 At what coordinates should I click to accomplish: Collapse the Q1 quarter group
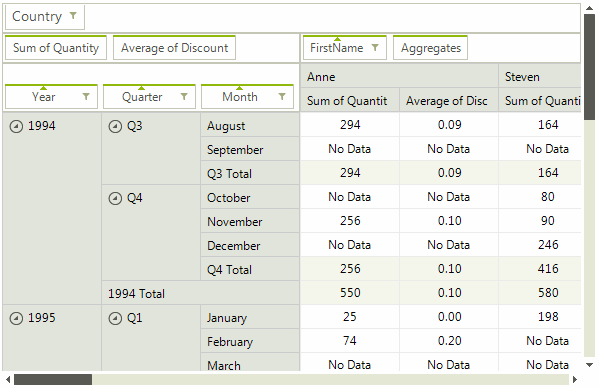click(x=115, y=318)
